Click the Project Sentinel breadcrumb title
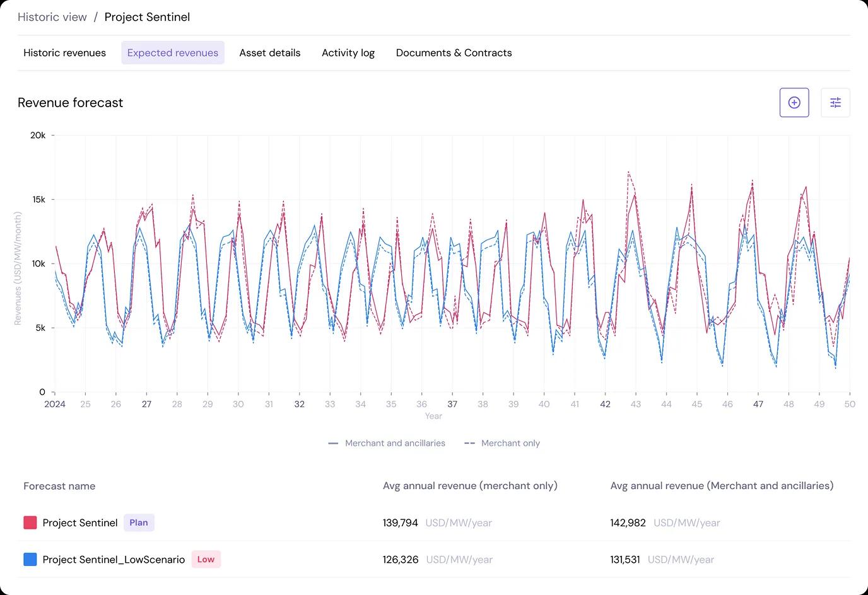 pyautogui.click(x=147, y=17)
